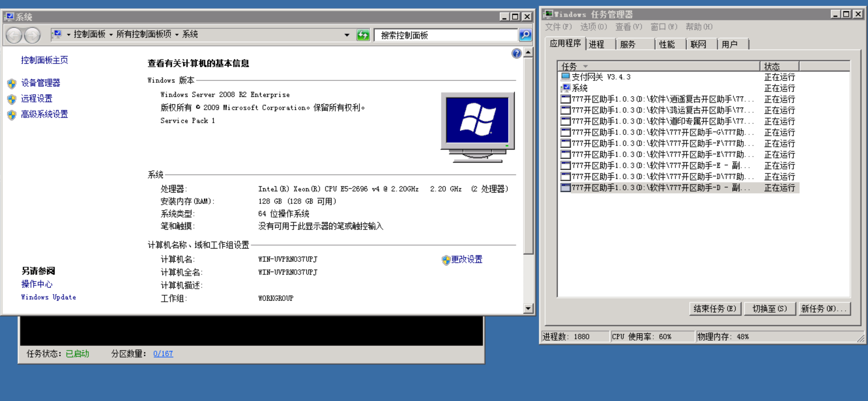Switch to the 用户 tab
The width and height of the screenshot is (868, 401).
(733, 44)
